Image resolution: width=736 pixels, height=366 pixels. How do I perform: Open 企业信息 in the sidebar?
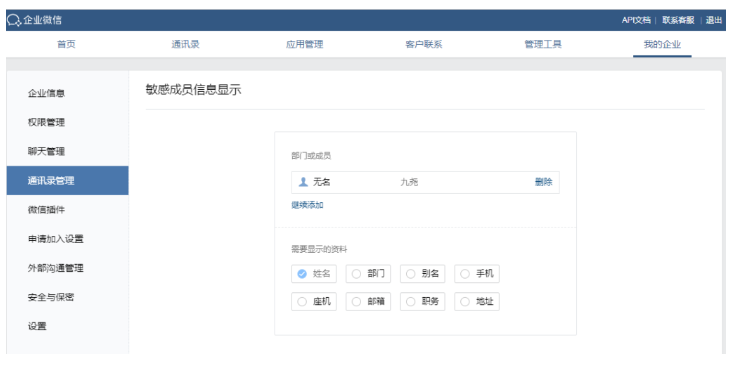[68, 93]
